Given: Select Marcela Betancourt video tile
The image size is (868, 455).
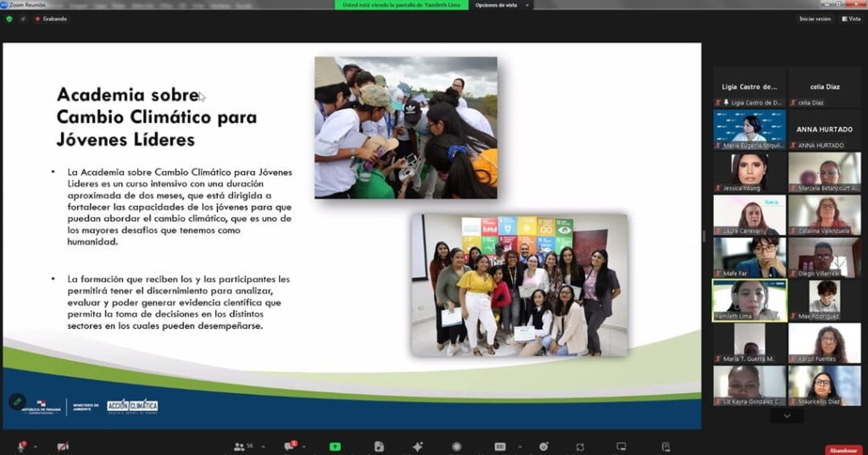Looking at the screenshot, I should 824,172.
